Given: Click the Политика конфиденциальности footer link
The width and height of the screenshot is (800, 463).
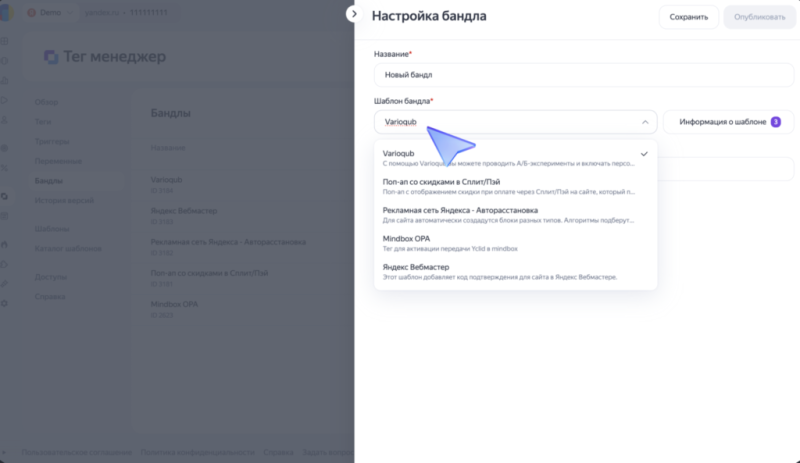Looking at the screenshot, I should 197,452.
